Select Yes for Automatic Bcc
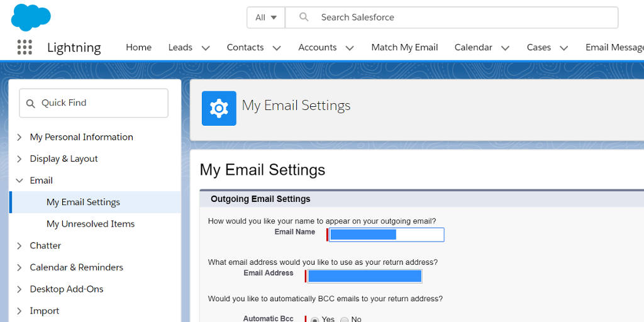Image resolution: width=644 pixels, height=322 pixels. [314, 319]
